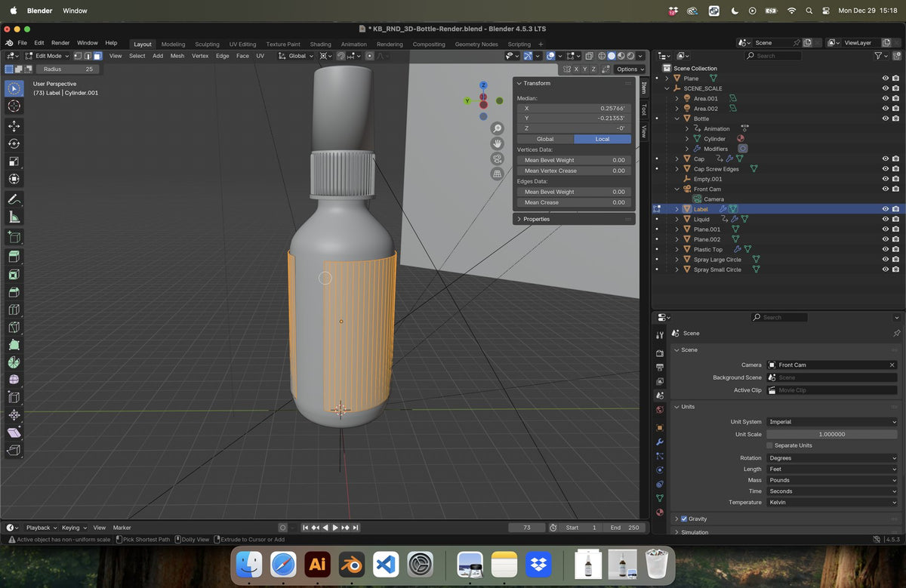Click the play animation button in timeline
906x588 pixels.
335,528
